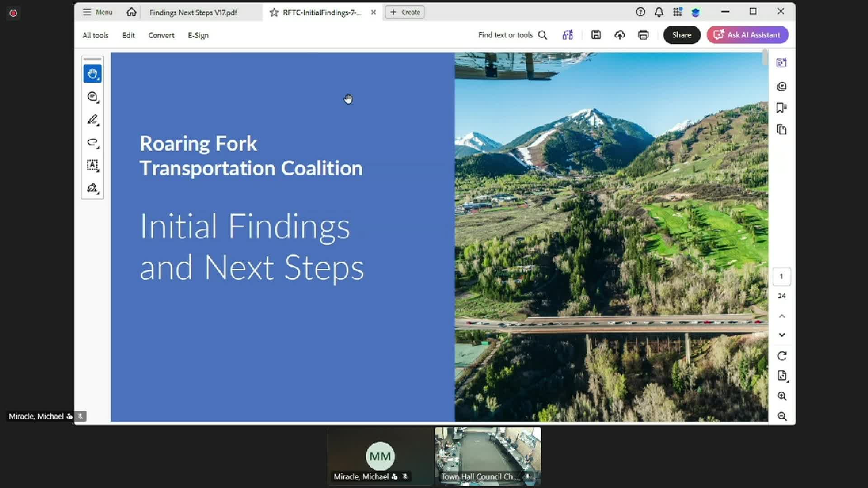Open the Edit menu
Viewport: 868px width, 488px height.
[x=128, y=35]
